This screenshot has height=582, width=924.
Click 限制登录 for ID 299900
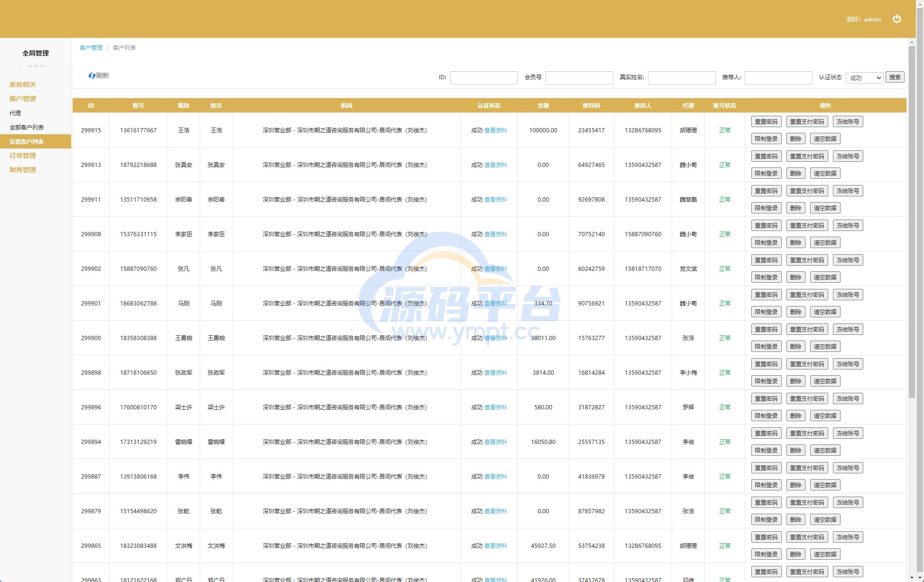(x=766, y=347)
